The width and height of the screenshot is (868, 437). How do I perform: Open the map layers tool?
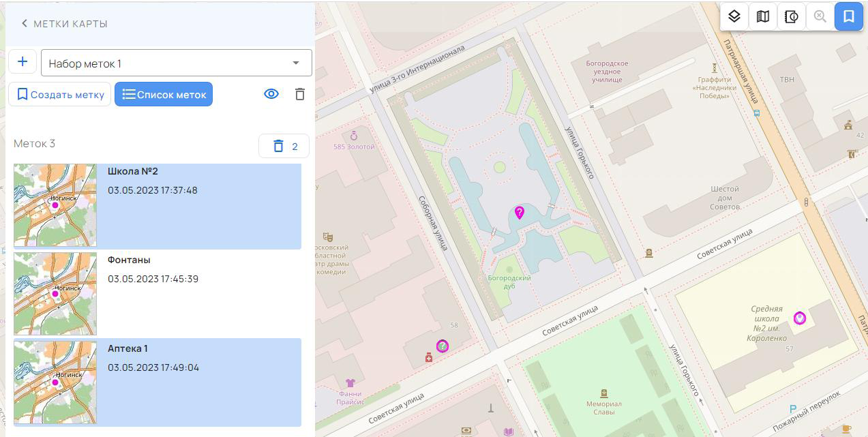pyautogui.click(x=734, y=16)
